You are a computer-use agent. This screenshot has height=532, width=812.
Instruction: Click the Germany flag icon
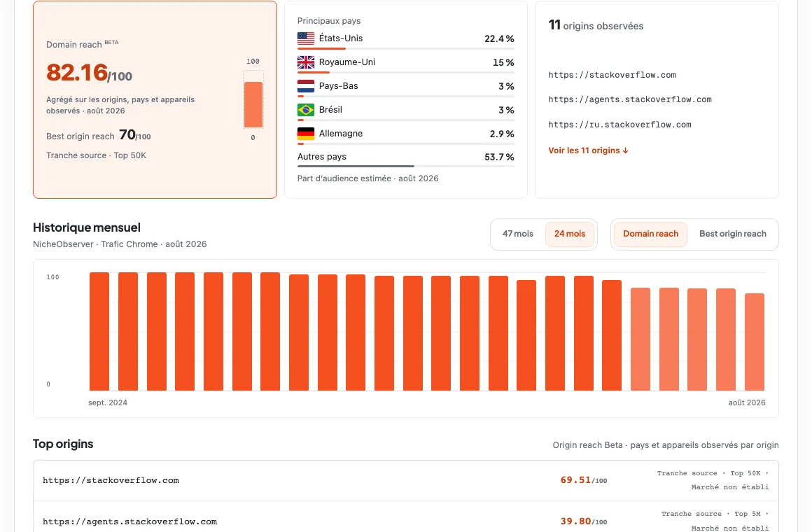tap(305, 134)
